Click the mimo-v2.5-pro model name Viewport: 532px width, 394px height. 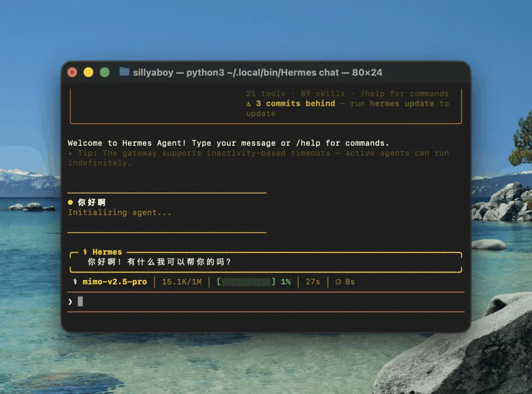pos(115,282)
